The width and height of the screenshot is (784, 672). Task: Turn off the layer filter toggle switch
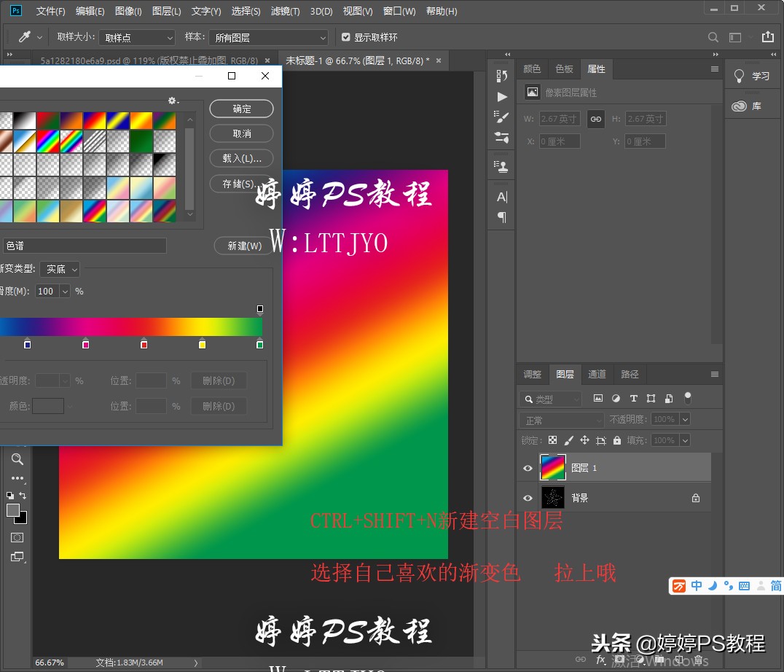(687, 398)
